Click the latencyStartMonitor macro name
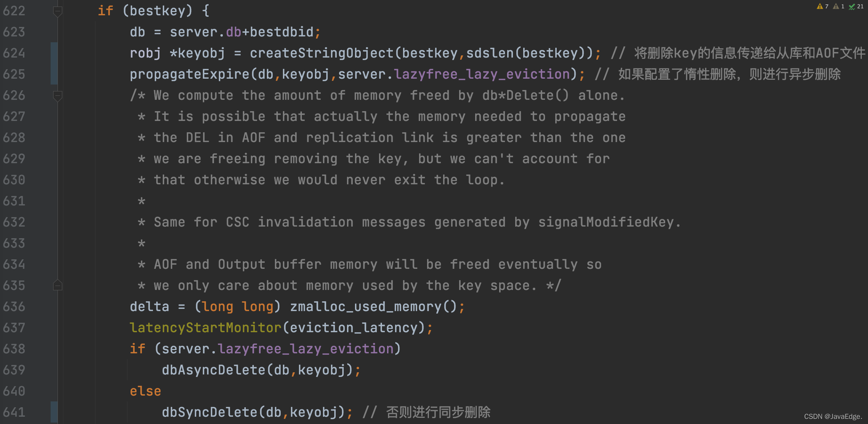 click(x=206, y=328)
